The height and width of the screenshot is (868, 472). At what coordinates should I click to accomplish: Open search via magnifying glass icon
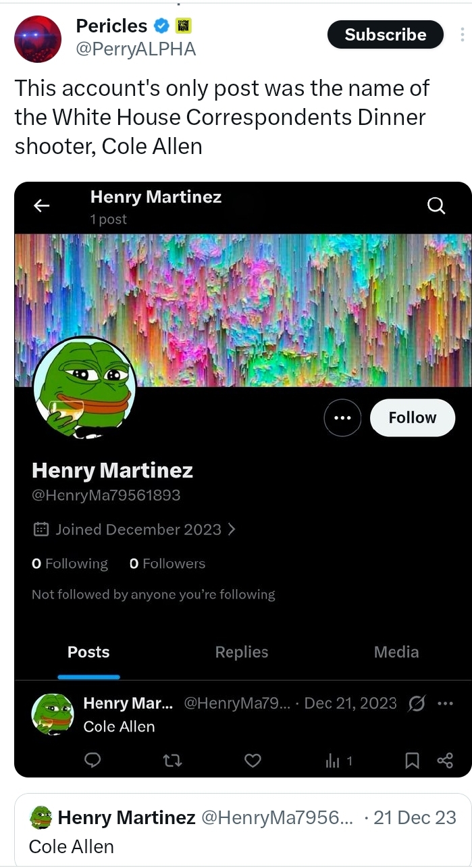[437, 205]
